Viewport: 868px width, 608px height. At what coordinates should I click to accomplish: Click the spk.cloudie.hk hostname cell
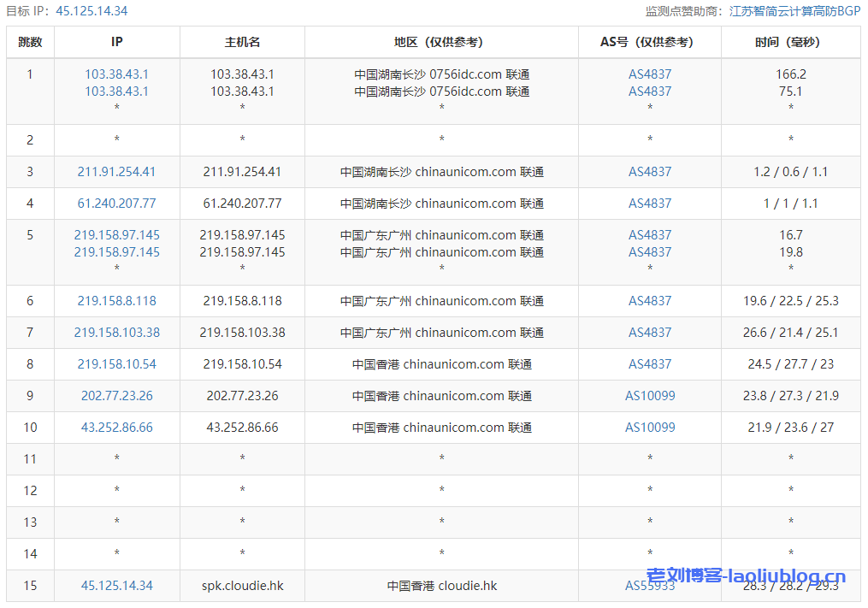pos(242,586)
